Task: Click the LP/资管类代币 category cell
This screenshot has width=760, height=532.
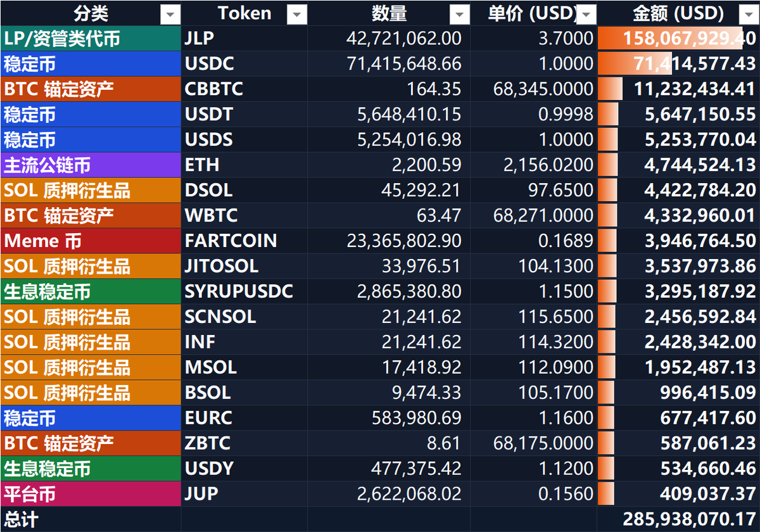Action: pos(91,39)
